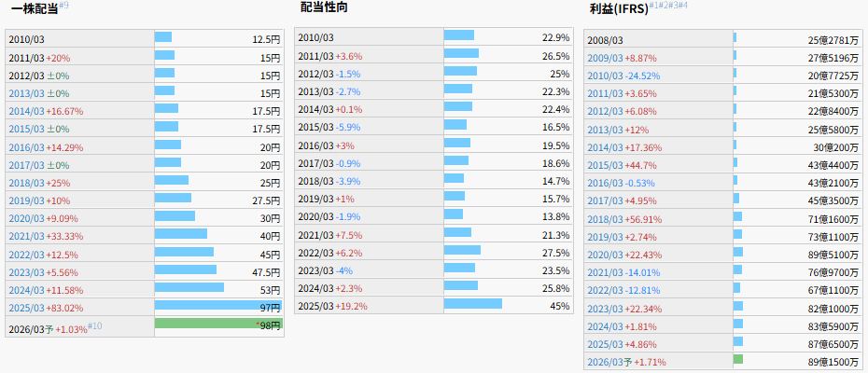Select 2010/03 -24.52% profit year link
Screen dimensions: 868x373
point(605,76)
